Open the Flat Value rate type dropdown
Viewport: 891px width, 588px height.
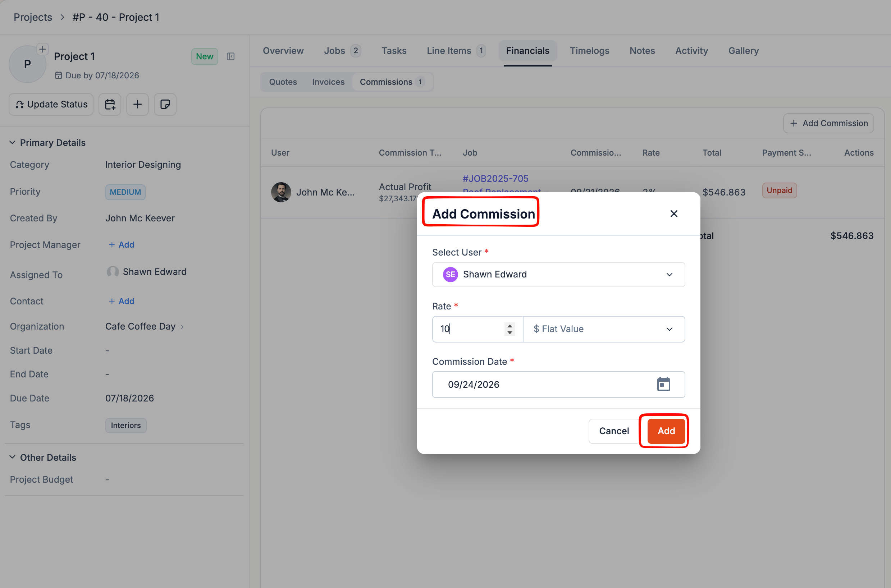point(604,329)
